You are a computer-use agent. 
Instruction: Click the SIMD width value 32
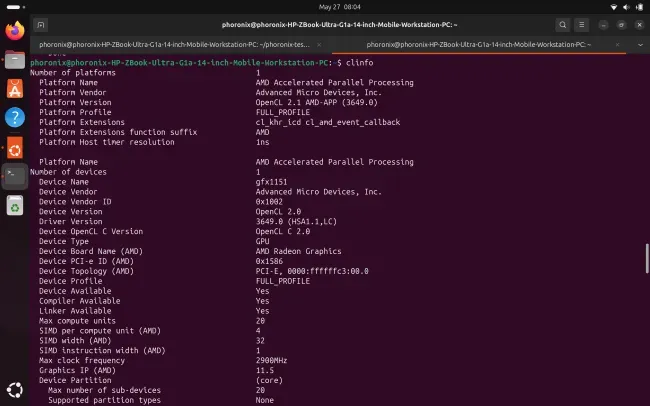pos(260,340)
